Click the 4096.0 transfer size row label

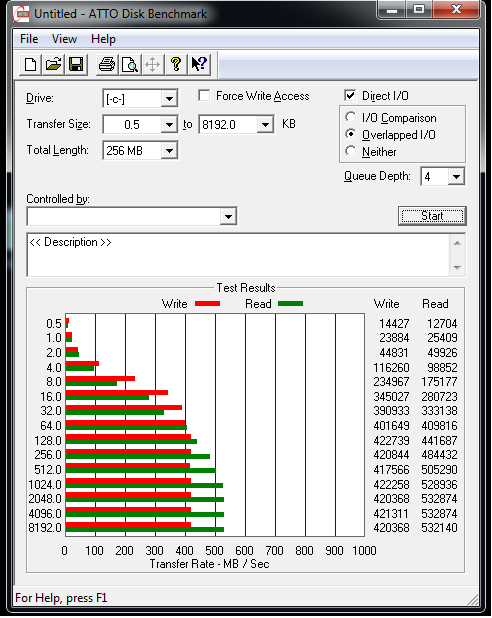point(45,514)
